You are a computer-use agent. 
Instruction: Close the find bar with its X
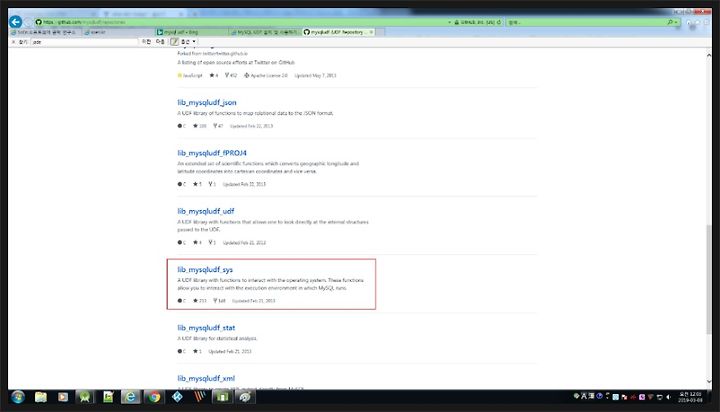(13, 42)
